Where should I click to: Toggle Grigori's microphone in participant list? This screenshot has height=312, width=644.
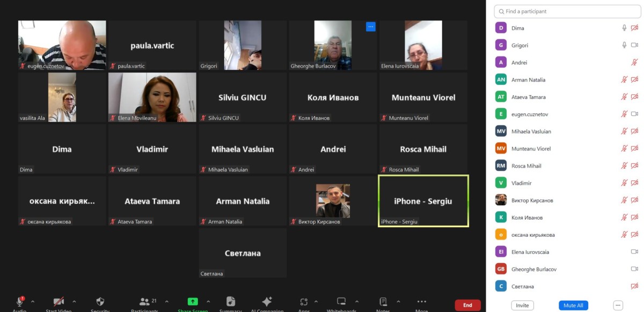pyautogui.click(x=624, y=45)
